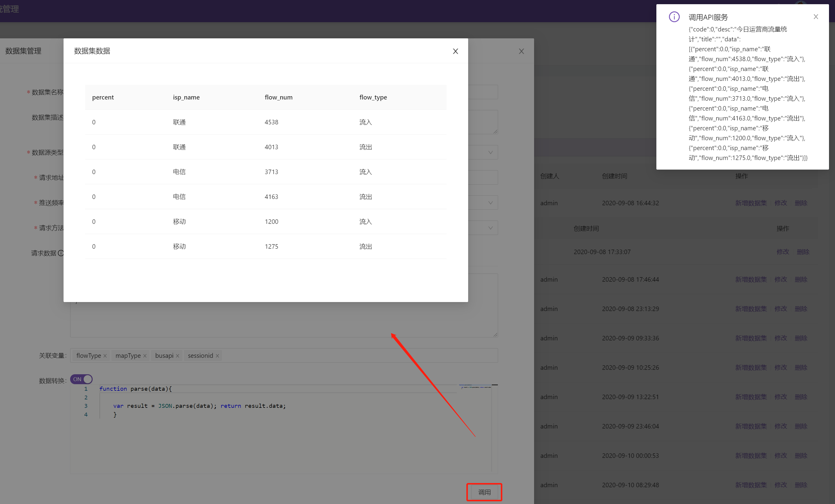Viewport: 835px width, 504px height.
Task: Select the 1275 flow_num cell
Action: click(272, 247)
